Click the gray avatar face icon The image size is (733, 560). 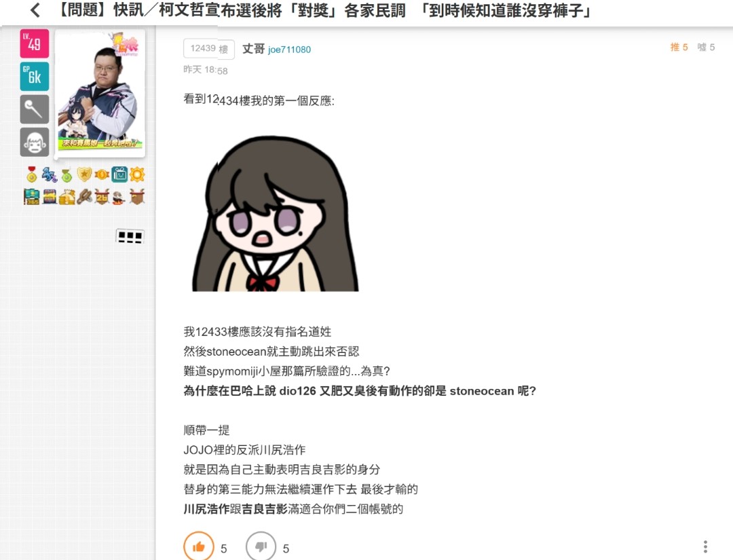pos(34,142)
